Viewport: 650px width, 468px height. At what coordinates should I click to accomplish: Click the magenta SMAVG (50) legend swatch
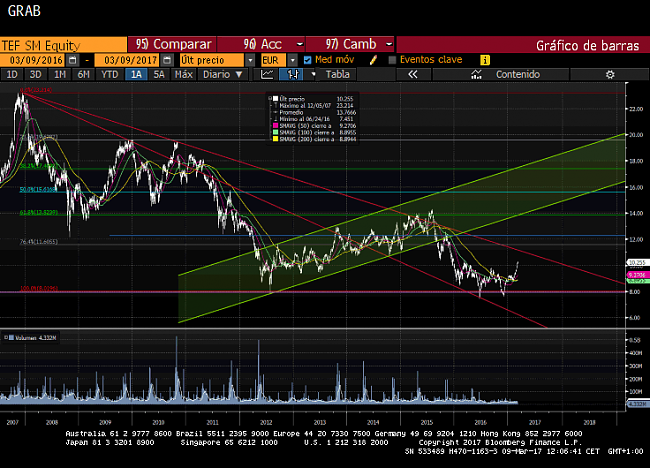click(275, 126)
